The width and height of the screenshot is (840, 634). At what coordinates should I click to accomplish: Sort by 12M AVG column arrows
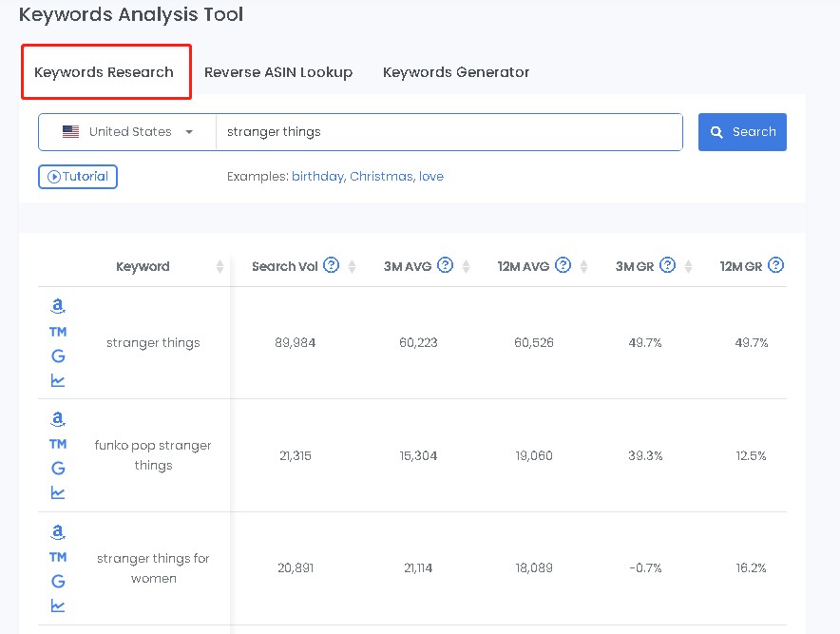click(584, 266)
